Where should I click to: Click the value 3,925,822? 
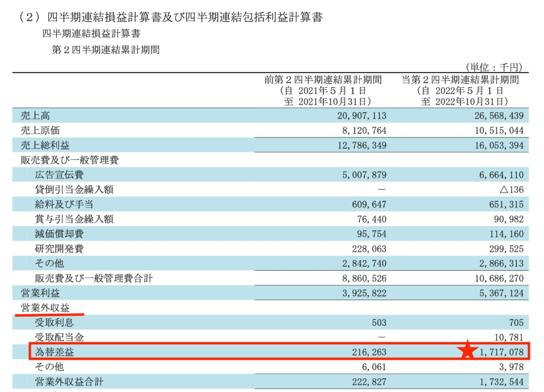point(364,293)
